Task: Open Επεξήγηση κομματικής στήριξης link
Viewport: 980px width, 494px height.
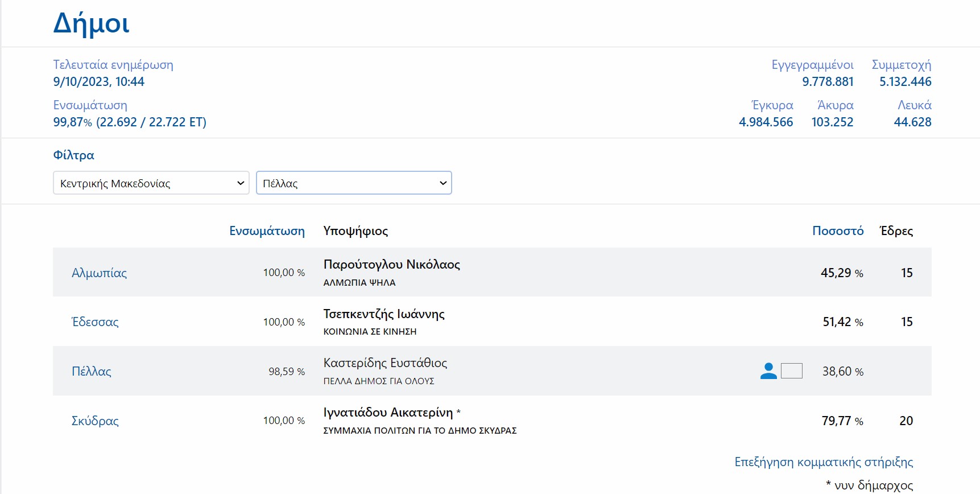Action: pos(823,462)
